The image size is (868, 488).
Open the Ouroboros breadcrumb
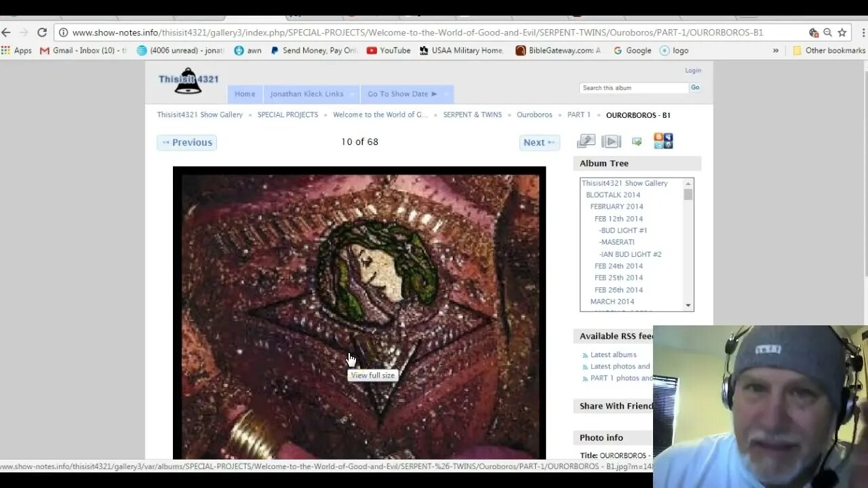point(534,115)
